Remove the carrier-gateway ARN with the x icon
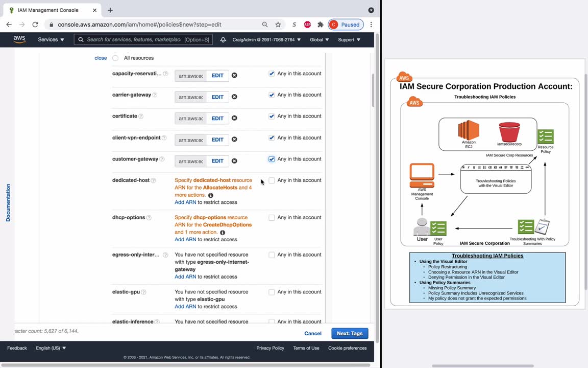Viewport: 588px width, 368px height. tap(234, 97)
